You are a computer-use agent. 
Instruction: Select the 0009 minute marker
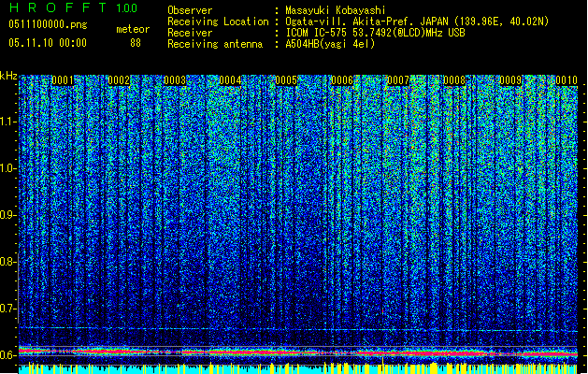(x=510, y=80)
